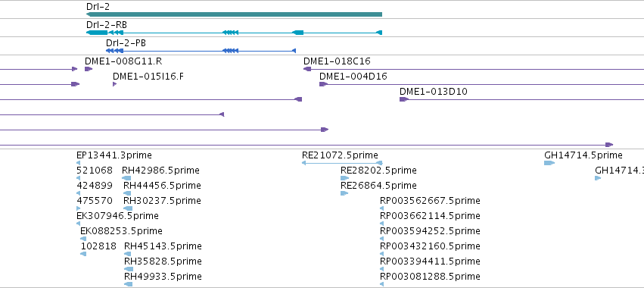
Task: Click the EP13441.3prime EST label
Action: click(x=114, y=155)
